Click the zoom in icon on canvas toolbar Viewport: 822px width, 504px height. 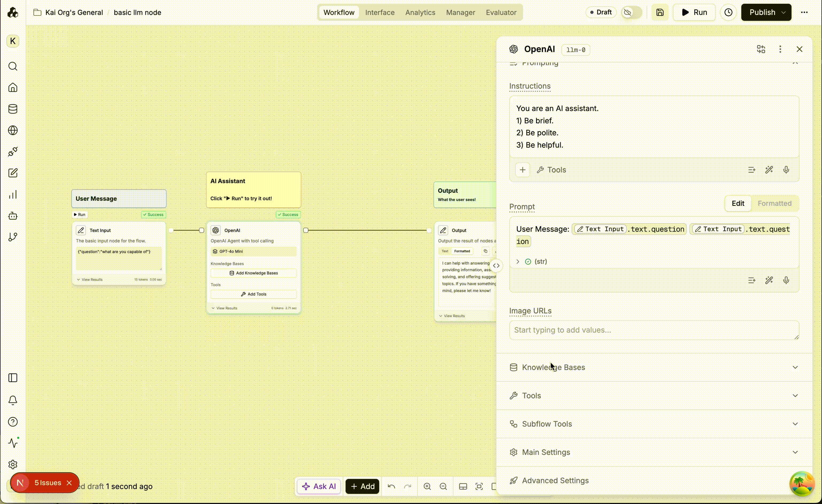click(427, 486)
